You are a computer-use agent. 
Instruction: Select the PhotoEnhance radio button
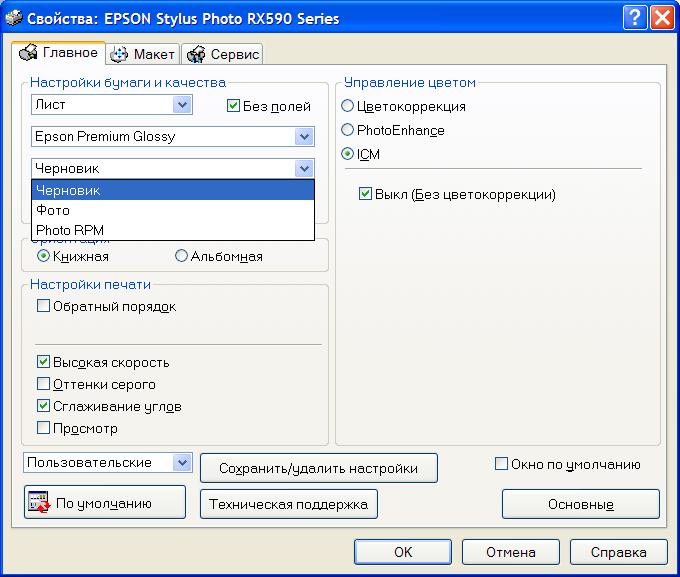click(347, 129)
